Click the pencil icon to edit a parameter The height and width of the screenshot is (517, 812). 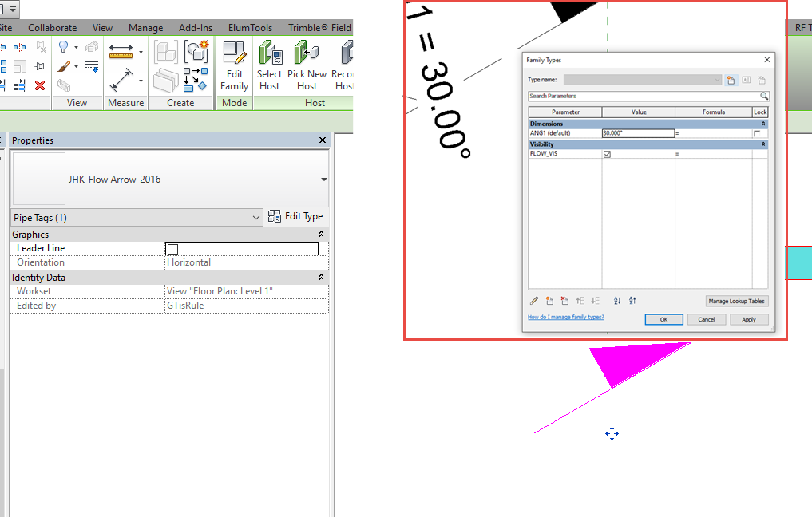point(533,301)
